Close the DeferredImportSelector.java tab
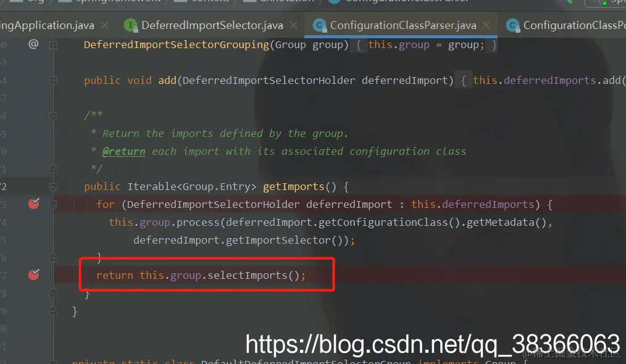 point(293,25)
